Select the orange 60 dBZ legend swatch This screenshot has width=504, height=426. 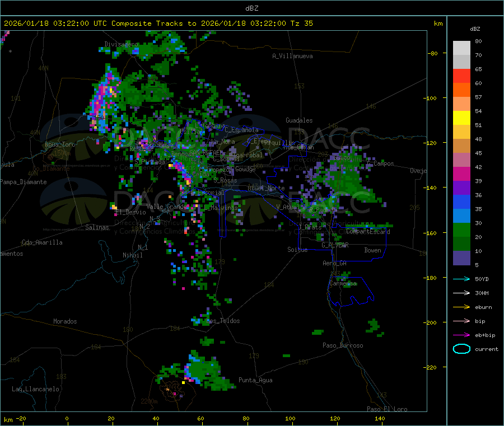pyautogui.click(x=461, y=90)
